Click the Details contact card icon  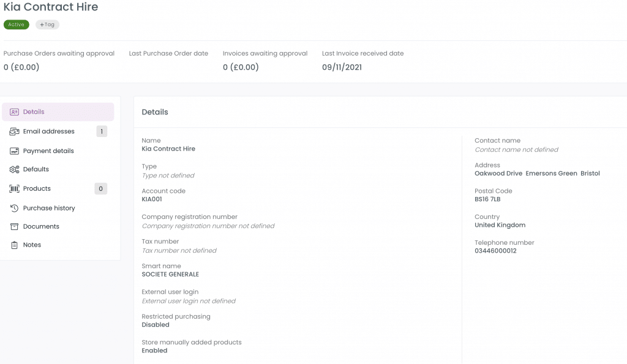tap(15, 112)
